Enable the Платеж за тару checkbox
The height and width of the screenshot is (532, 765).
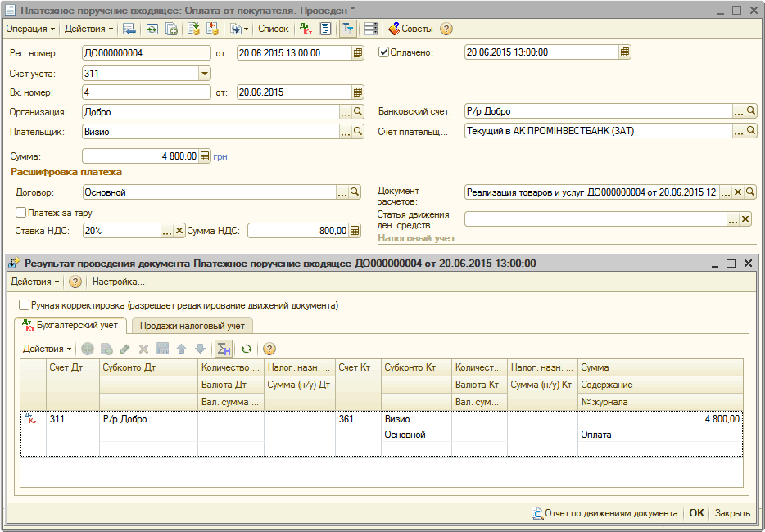pos(21,213)
